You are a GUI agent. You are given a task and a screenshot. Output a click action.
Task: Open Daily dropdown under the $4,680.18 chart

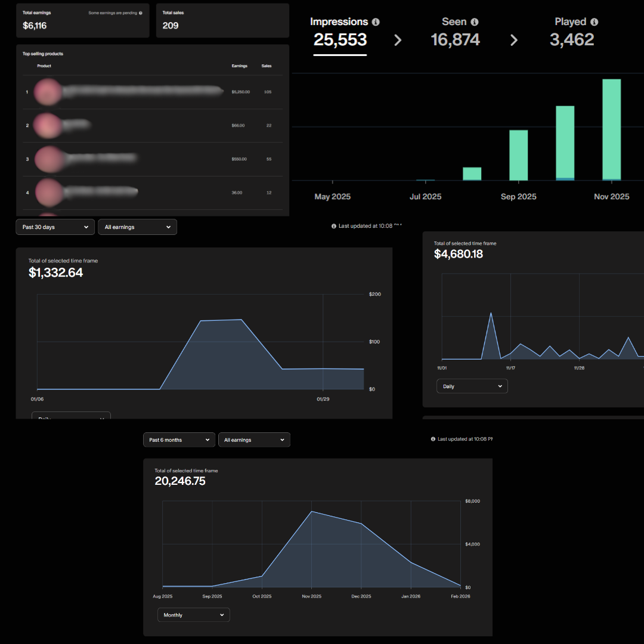(x=472, y=386)
